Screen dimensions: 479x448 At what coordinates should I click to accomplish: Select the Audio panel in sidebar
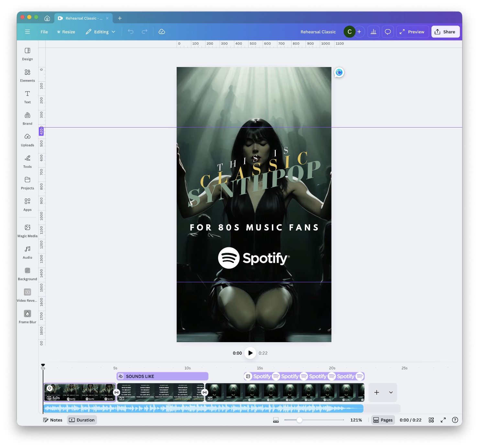pyautogui.click(x=27, y=252)
